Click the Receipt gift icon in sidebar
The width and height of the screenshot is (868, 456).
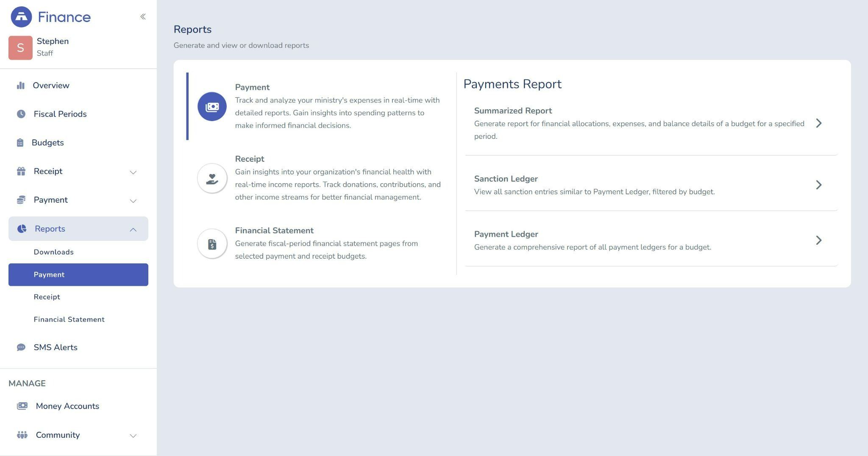(x=21, y=171)
